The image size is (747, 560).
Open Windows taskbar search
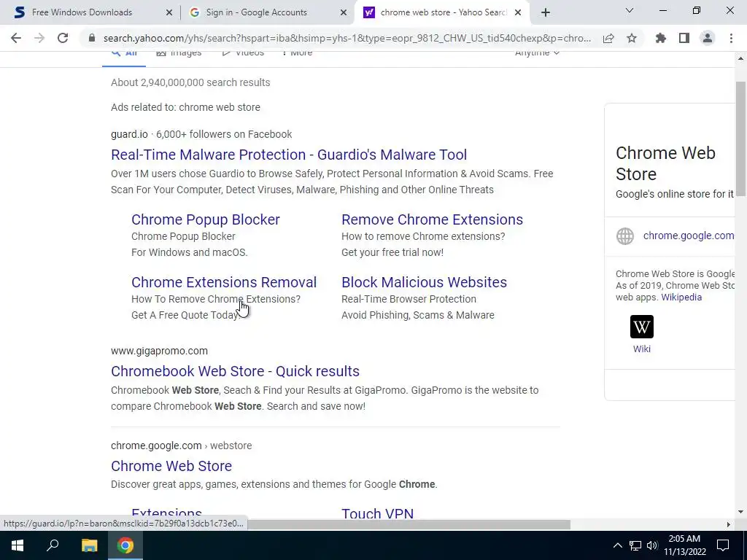pos(53,545)
